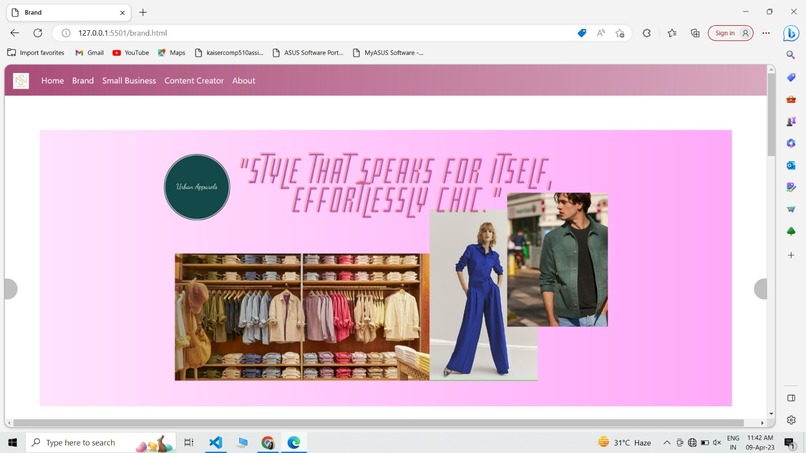806x453 pixels.
Task: Open the sidebar Games chess icon
Action: tap(791, 121)
